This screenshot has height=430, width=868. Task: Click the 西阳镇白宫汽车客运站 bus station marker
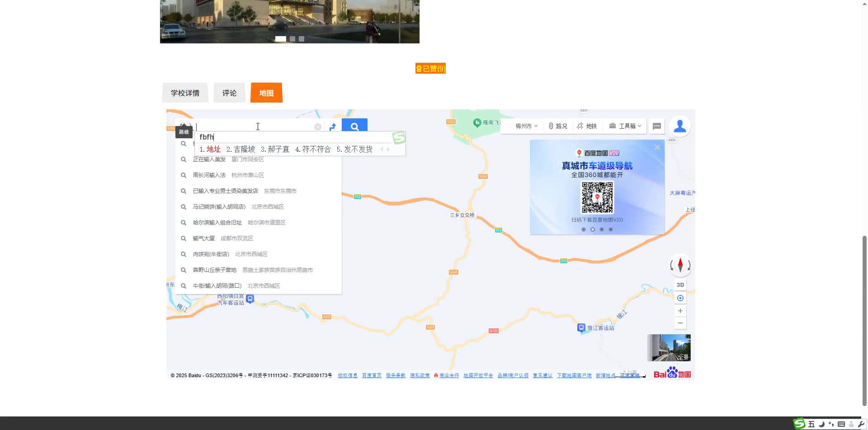(x=250, y=299)
